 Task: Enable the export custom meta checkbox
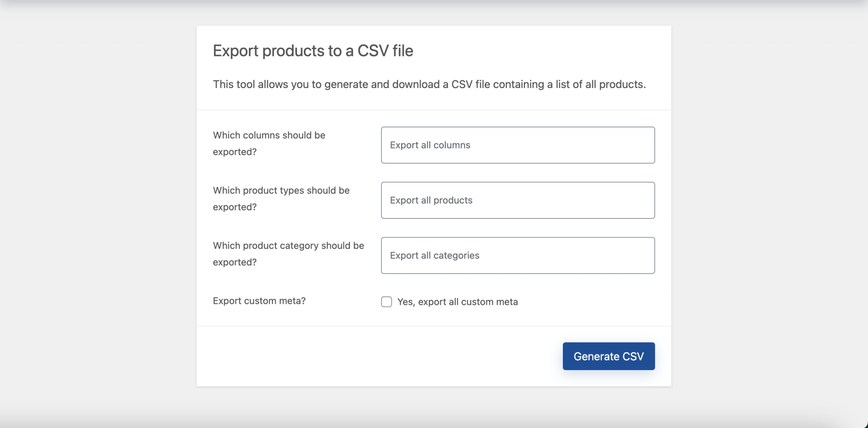(x=386, y=302)
